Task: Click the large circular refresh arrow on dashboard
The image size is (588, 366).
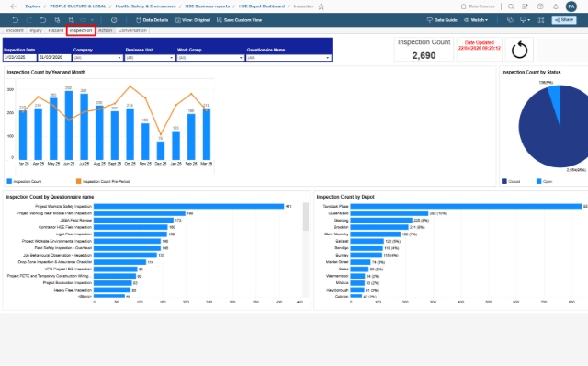Action: click(519, 50)
